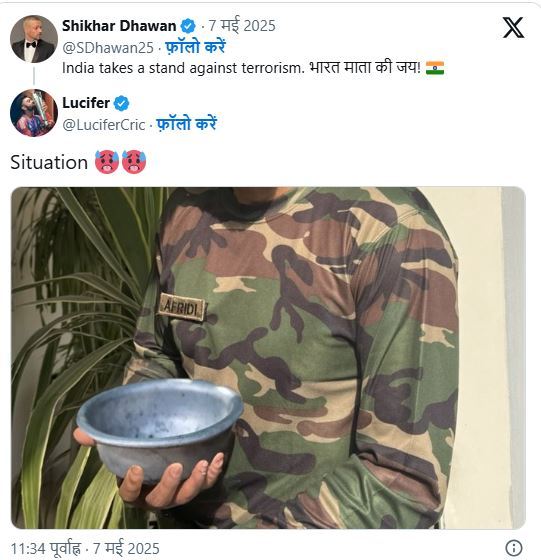Click Shikhar Dhawan's blue verified badge
The image size is (541, 560).
[188, 26]
